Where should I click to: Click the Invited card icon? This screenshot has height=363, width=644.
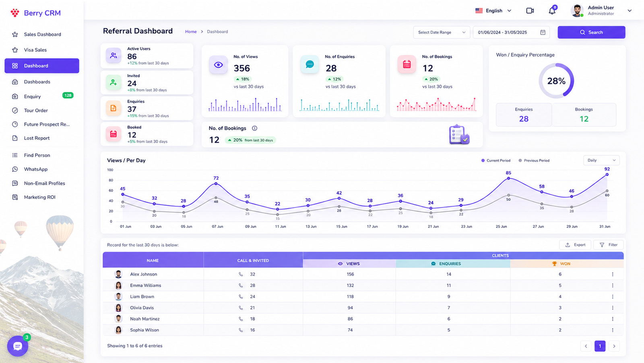114,82
